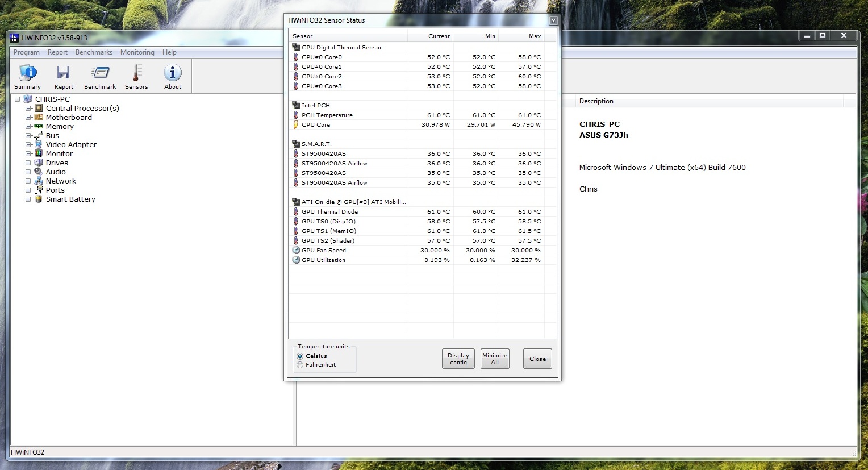Click the Network tree icon

click(x=39, y=181)
